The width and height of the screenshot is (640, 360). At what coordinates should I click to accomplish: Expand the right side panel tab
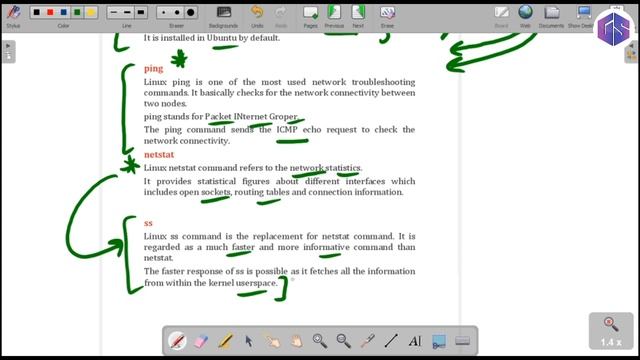pos(631,51)
